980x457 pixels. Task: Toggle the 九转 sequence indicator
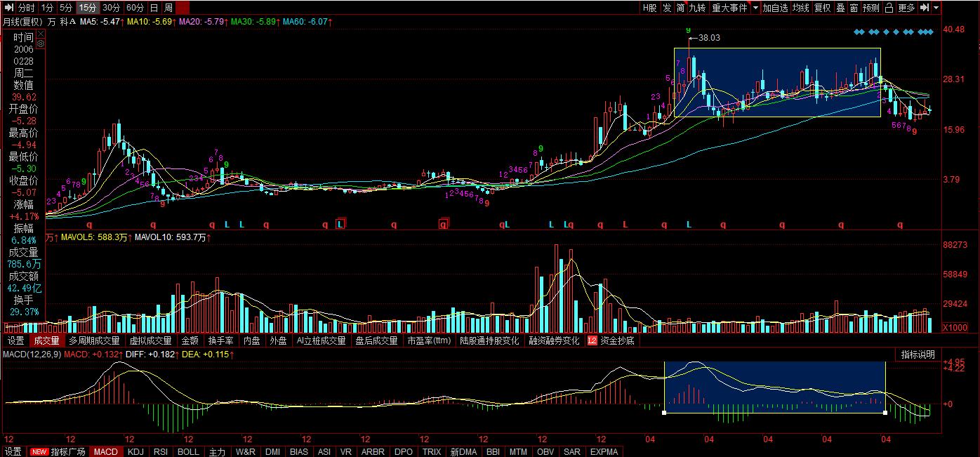(696, 8)
